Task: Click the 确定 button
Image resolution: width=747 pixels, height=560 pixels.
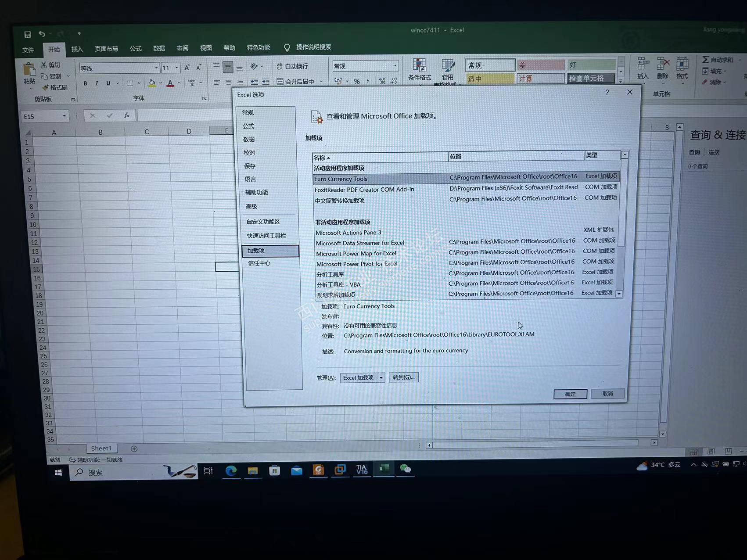Action: 571,394
